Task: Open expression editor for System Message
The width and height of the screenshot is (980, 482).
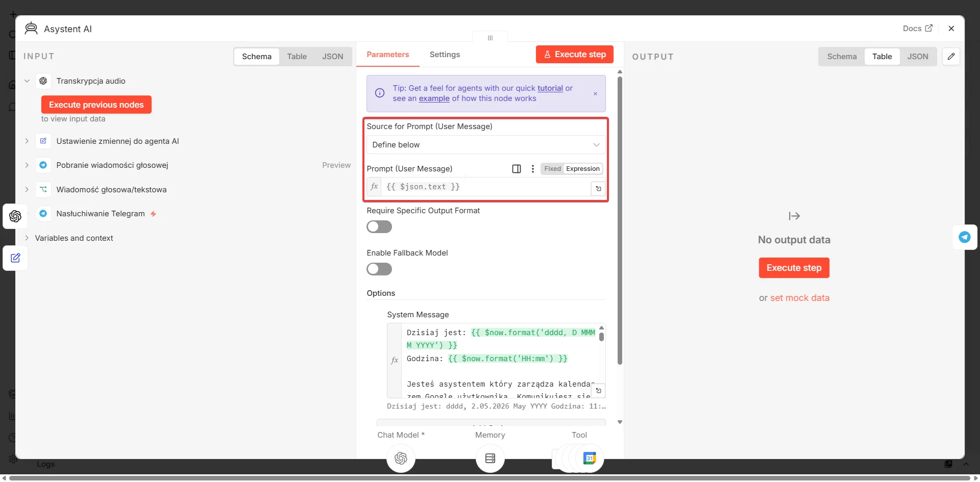Action: coord(598,391)
